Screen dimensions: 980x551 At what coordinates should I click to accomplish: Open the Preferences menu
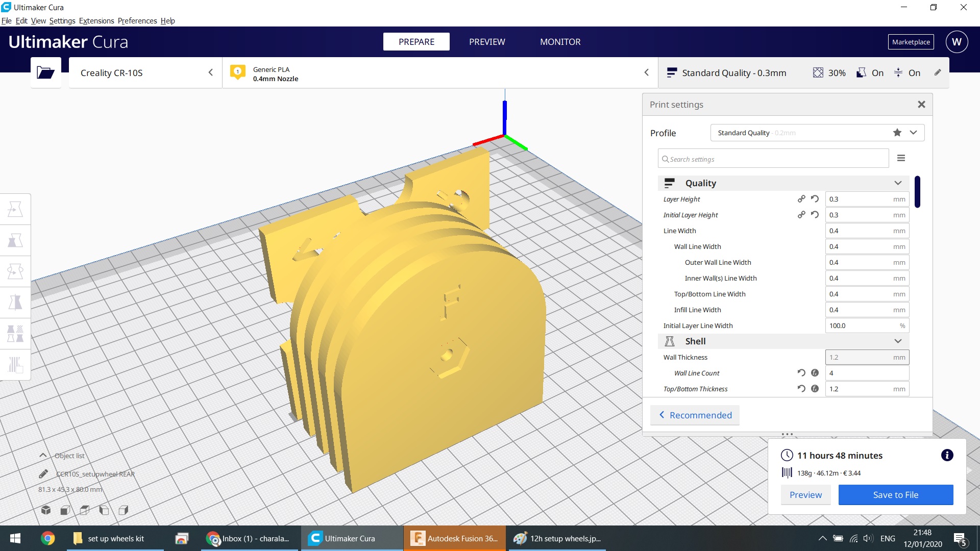click(x=137, y=21)
